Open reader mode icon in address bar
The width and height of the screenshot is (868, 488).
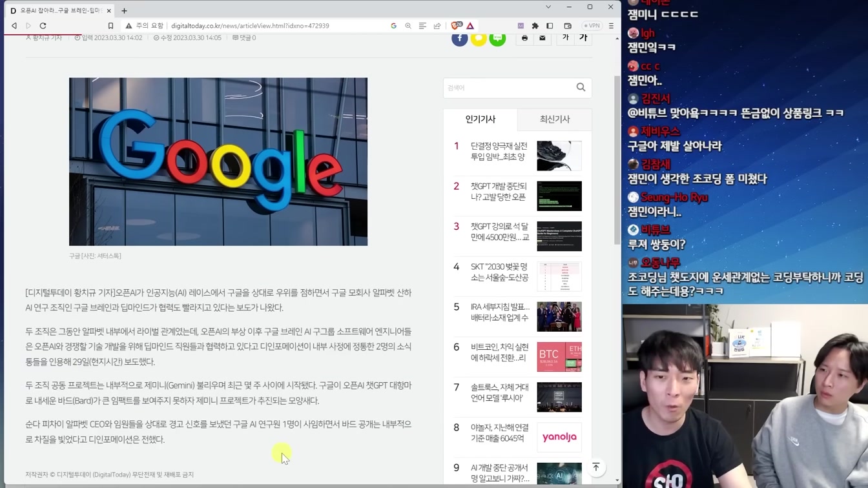pyautogui.click(x=422, y=26)
